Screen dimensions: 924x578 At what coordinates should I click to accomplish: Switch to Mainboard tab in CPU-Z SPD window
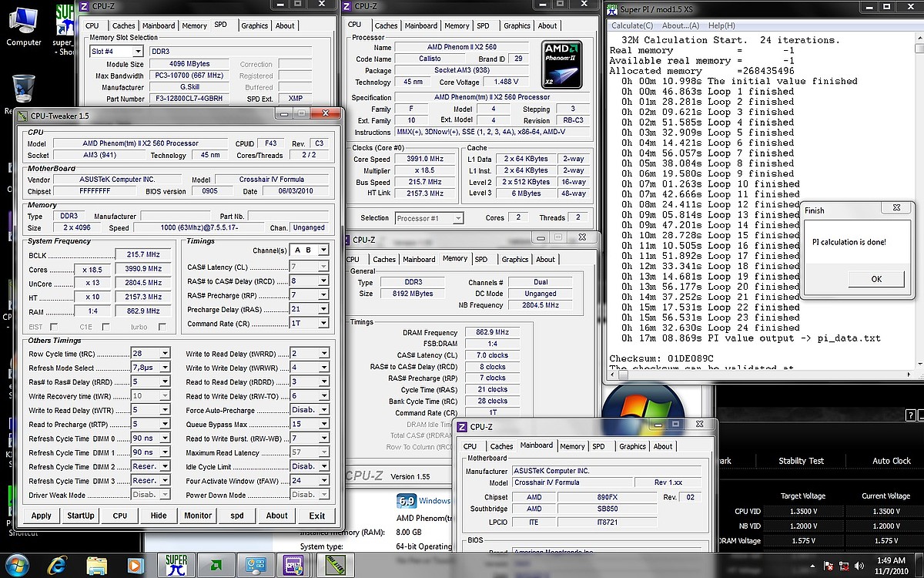[159, 25]
